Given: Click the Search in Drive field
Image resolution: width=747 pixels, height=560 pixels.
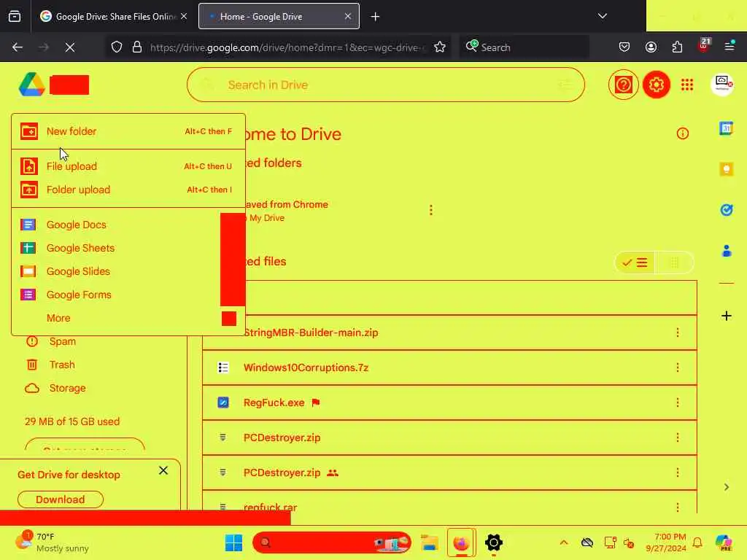Looking at the screenshot, I should point(385,85).
